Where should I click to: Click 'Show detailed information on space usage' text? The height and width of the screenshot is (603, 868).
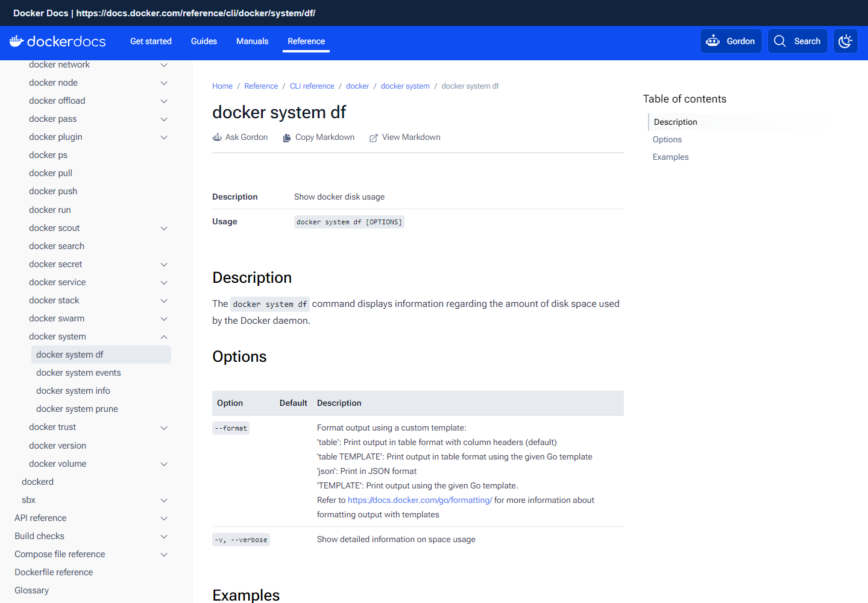click(396, 539)
